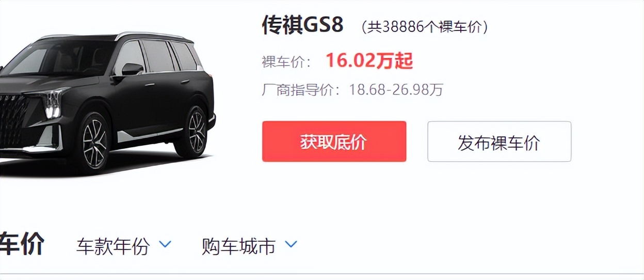Expand the 车款年份 dropdown filter

coord(124,246)
